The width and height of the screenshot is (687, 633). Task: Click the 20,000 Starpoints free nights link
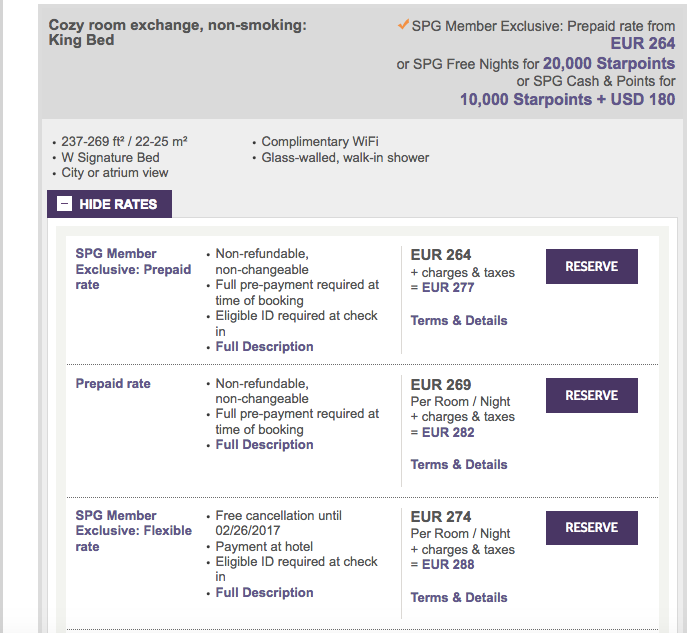[x=608, y=63]
